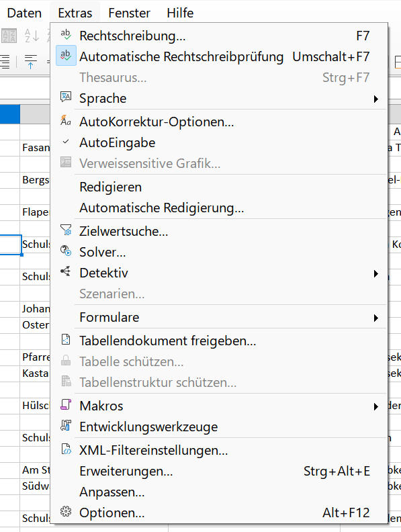Click the Solver icon

coord(66,251)
